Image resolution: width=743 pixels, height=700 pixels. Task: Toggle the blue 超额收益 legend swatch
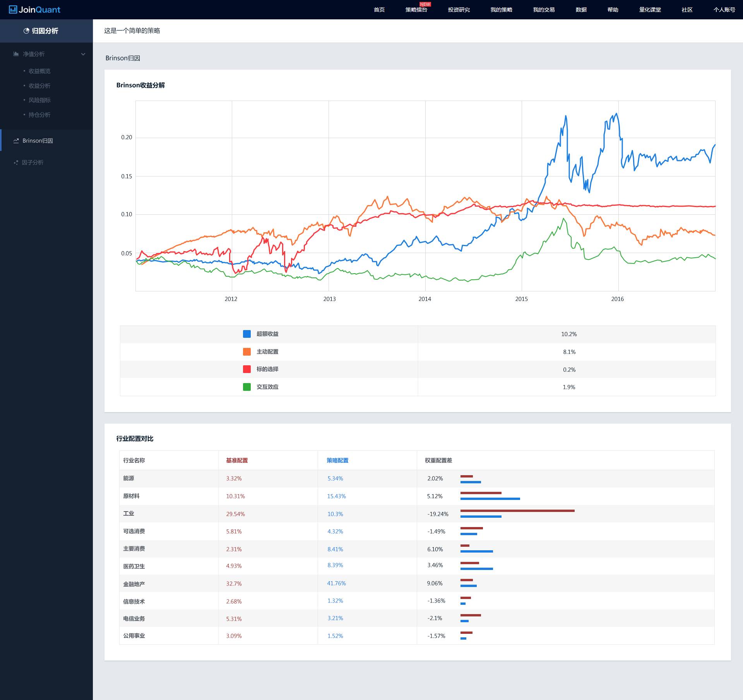point(247,334)
